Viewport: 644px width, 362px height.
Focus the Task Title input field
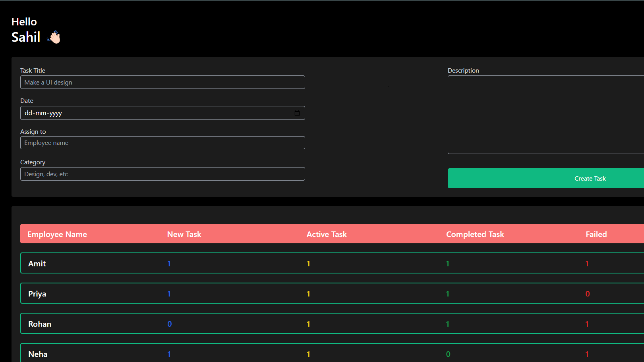tap(162, 82)
